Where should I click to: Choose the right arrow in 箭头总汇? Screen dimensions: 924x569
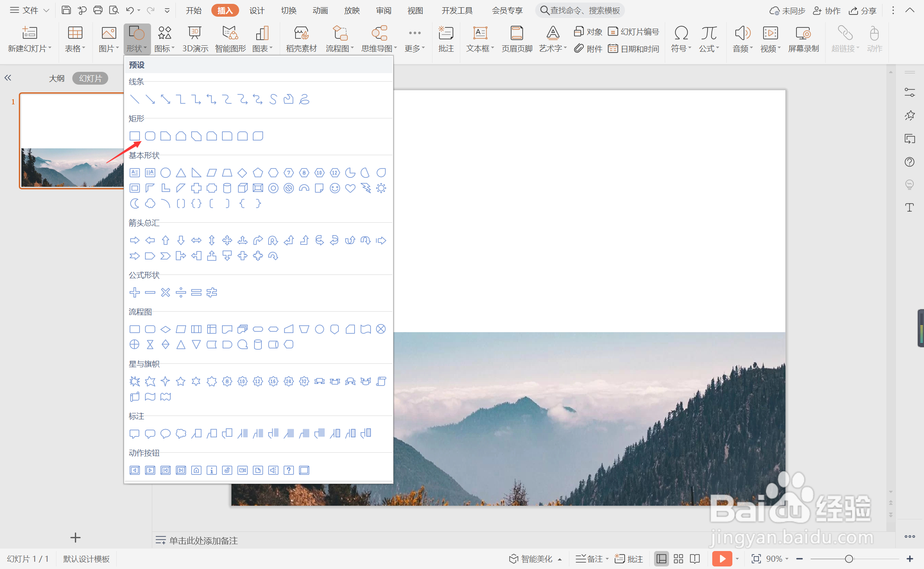135,240
